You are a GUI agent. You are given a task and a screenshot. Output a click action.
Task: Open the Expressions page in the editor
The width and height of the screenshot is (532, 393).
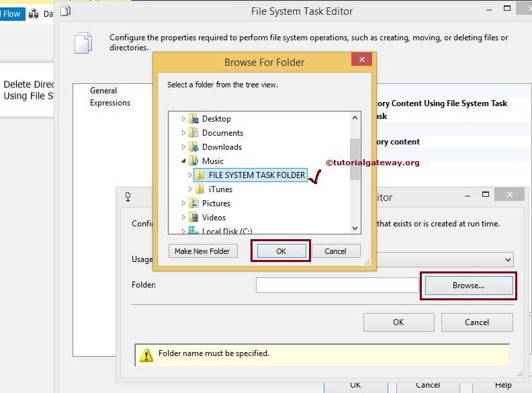[110, 103]
